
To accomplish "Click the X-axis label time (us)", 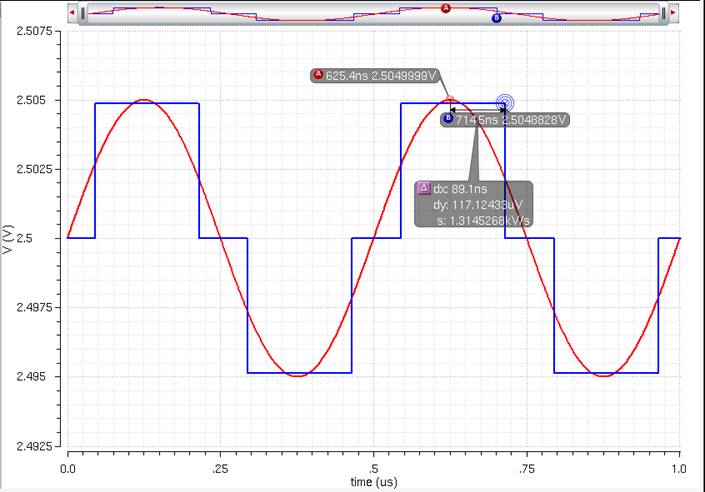I will pyautogui.click(x=374, y=482).
